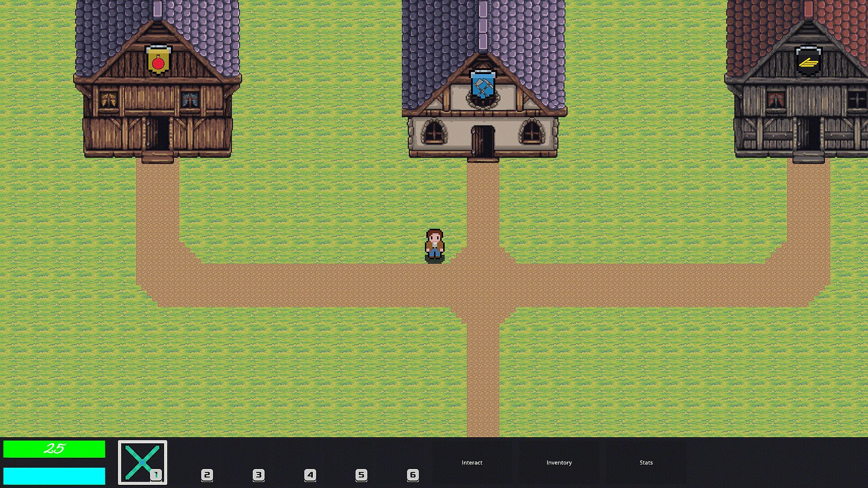Screen dimensions: 868x488
Task: Open the Stats menu
Action: 646,463
